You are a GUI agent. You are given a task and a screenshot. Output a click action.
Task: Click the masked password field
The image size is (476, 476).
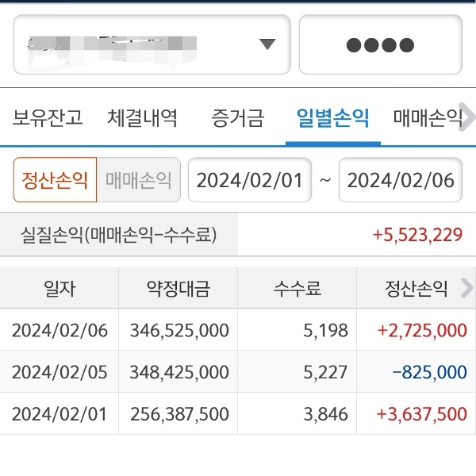(x=380, y=45)
